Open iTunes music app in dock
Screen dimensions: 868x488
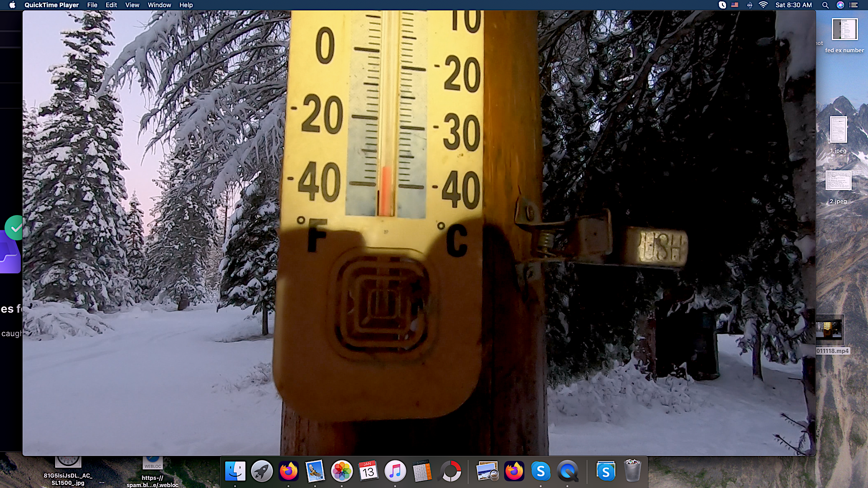point(395,471)
